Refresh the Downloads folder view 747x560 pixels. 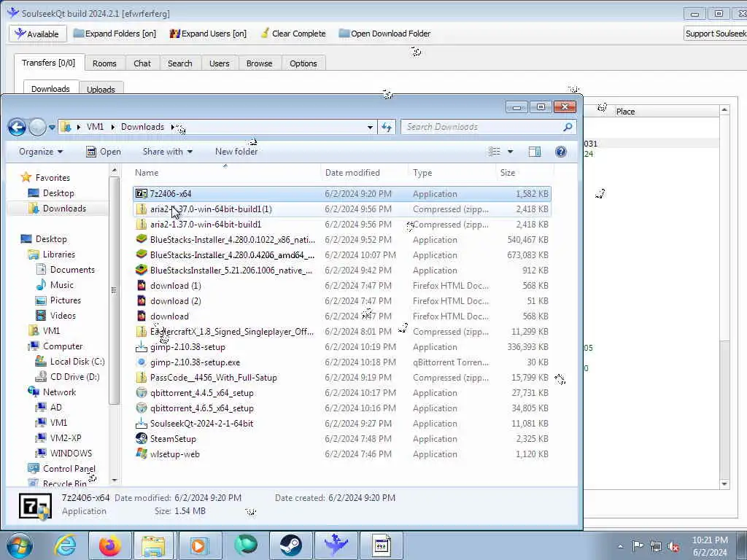pyautogui.click(x=387, y=127)
